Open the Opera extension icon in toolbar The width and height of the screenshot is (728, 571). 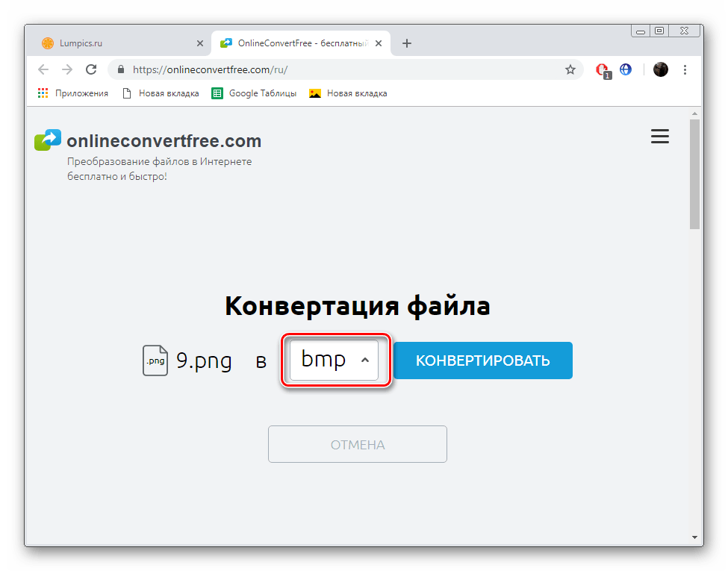tap(602, 69)
